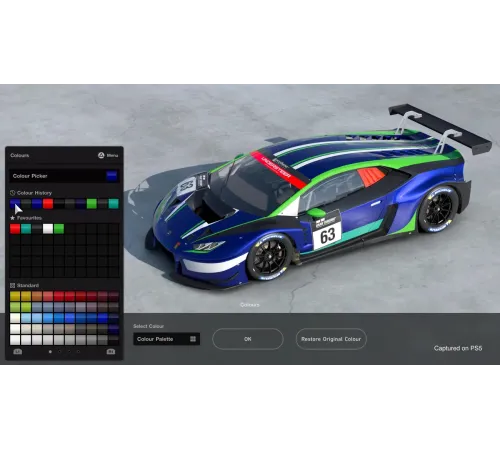The image size is (500, 450).
Task: Click the Favourites heading text
Action: pos(29,218)
